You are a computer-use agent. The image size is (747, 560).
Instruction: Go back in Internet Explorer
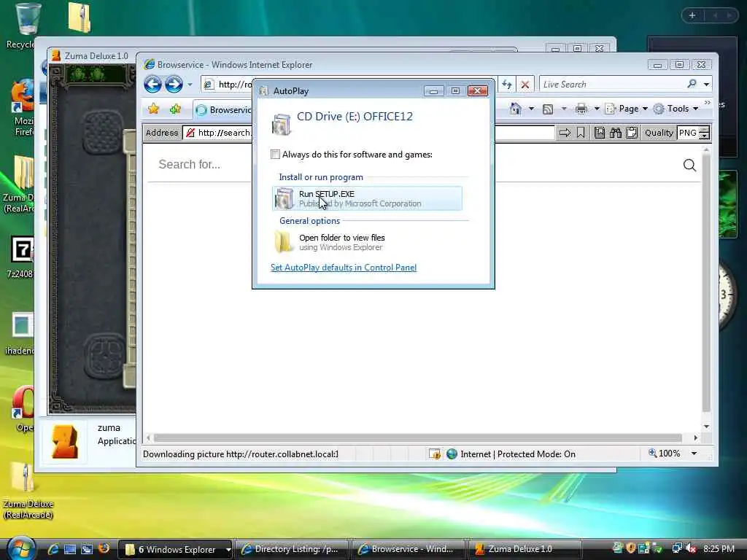click(x=153, y=85)
